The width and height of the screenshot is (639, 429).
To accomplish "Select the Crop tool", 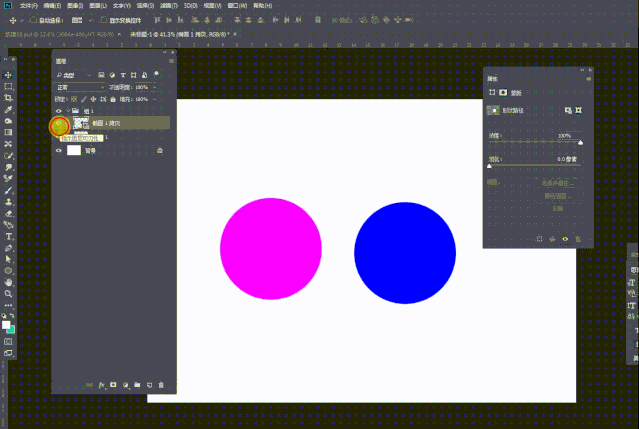I will click(8, 99).
